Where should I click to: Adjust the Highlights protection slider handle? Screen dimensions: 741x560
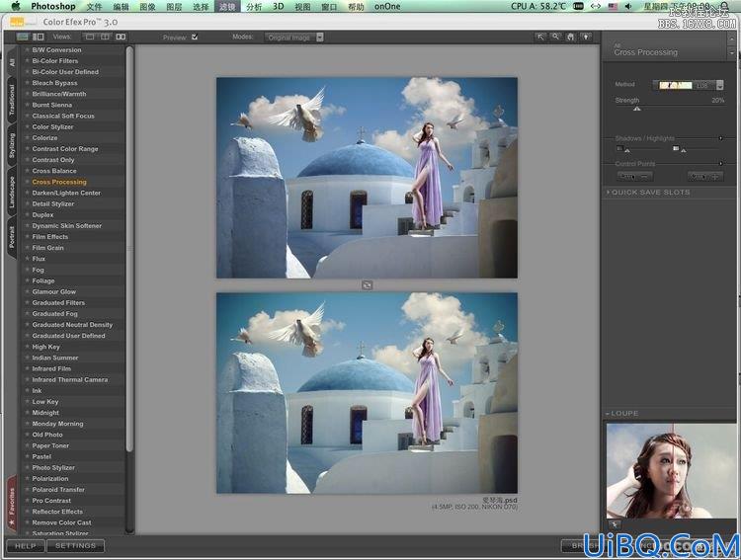coord(684,151)
